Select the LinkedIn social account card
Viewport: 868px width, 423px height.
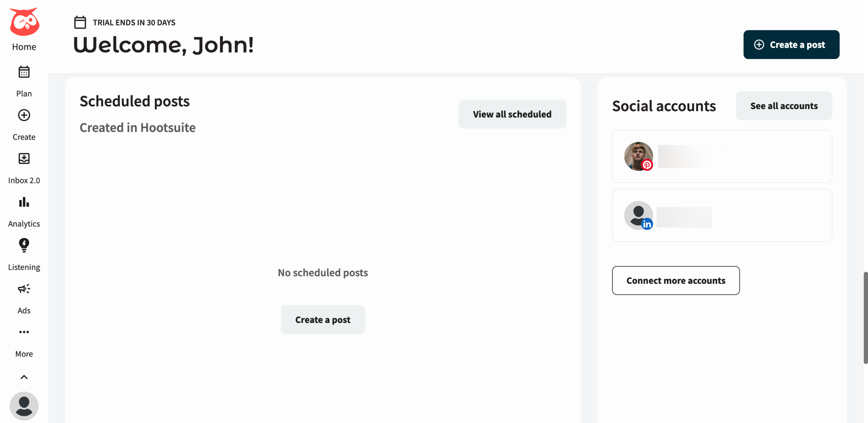(x=722, y=216)
